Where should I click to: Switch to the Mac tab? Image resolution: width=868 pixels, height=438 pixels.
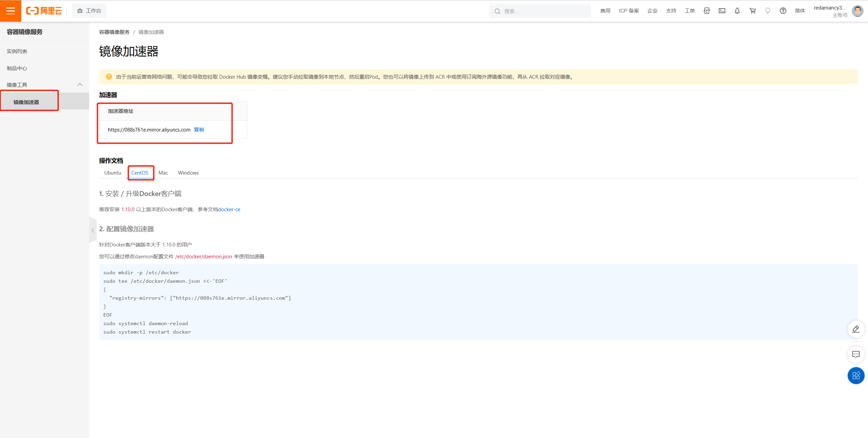(163, 173)
